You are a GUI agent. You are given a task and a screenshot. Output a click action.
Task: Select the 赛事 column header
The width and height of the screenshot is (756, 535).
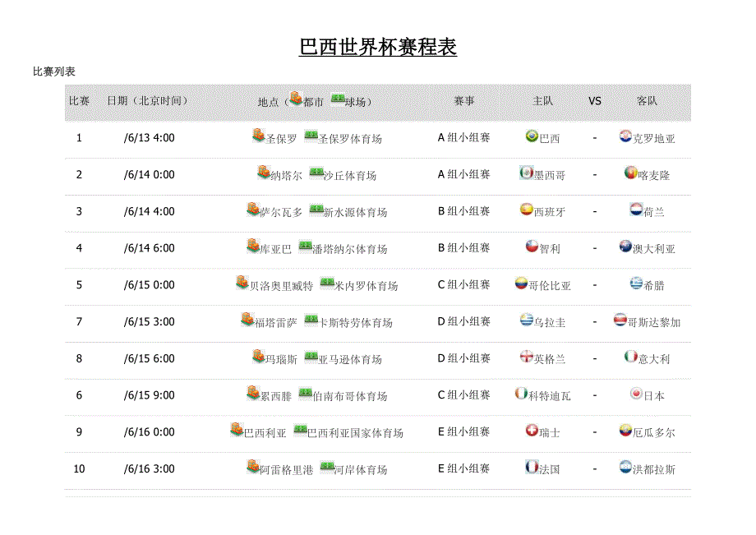coord(464,101)
